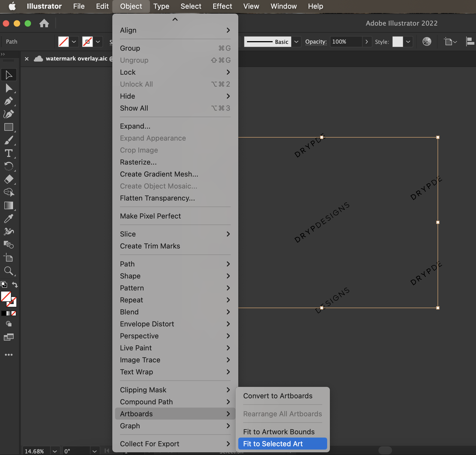Open the stroke color dropdown arrow
This screenshot has width=476, height=455.
(x=98, y=42)
